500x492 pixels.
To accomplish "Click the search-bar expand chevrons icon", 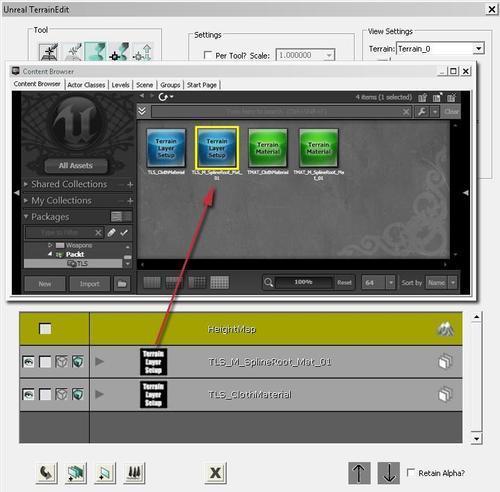I will (x=142, y=111).
